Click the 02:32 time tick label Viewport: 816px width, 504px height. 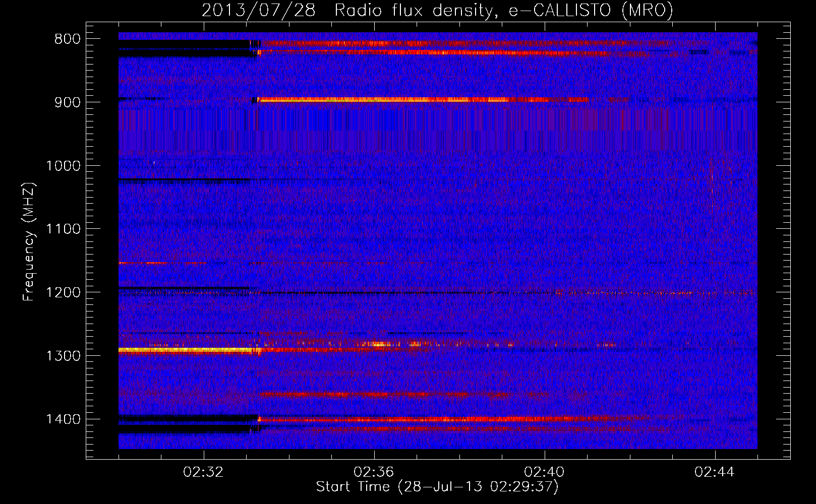click(x=204, y=472)
